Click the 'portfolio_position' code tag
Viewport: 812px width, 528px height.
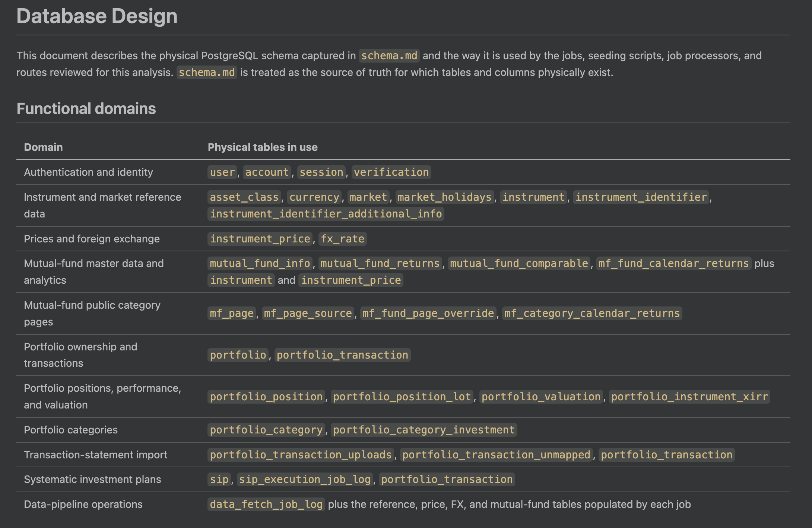(266, 397)
